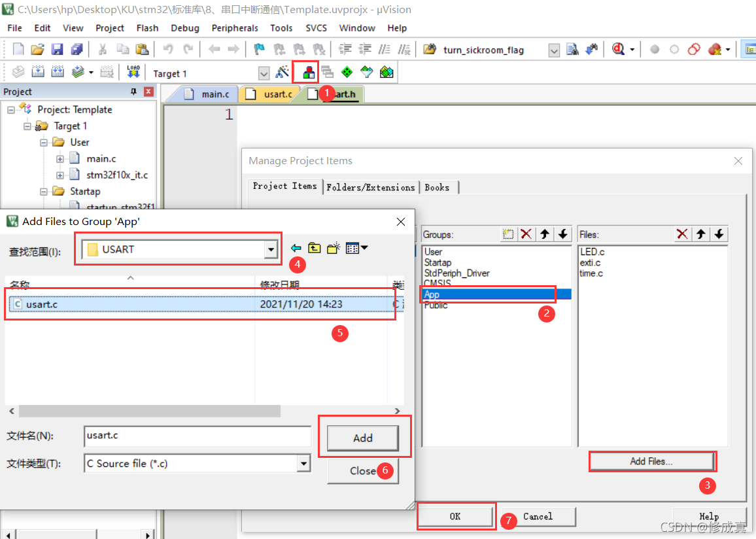The image size is (756, 539).
Task: Create a new group in the Groups list
Action: 507,234
